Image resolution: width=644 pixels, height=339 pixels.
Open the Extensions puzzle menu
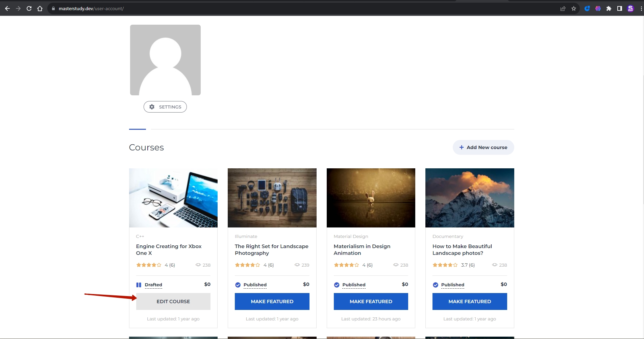point(609,8)
